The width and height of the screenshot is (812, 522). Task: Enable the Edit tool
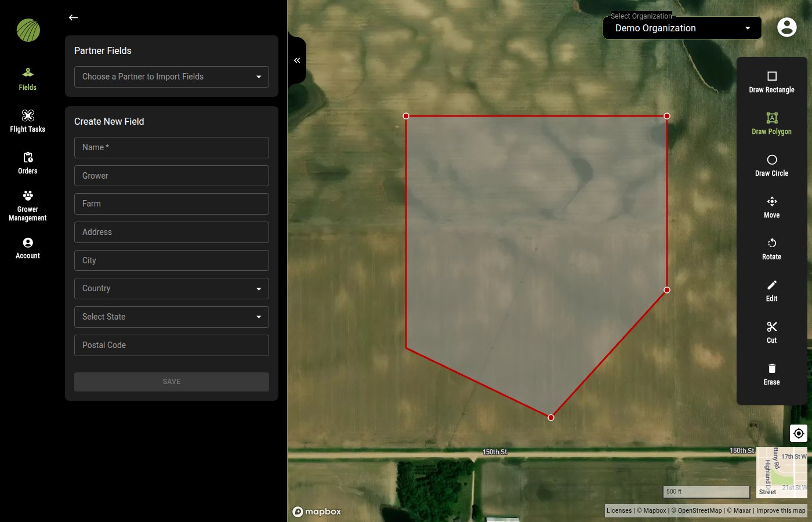click(x=771, y=291)
